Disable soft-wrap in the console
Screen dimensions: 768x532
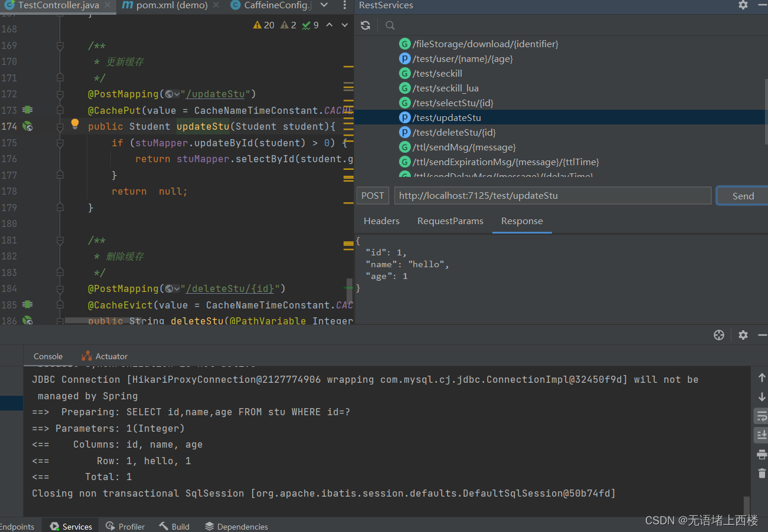[x=762, y=416]
